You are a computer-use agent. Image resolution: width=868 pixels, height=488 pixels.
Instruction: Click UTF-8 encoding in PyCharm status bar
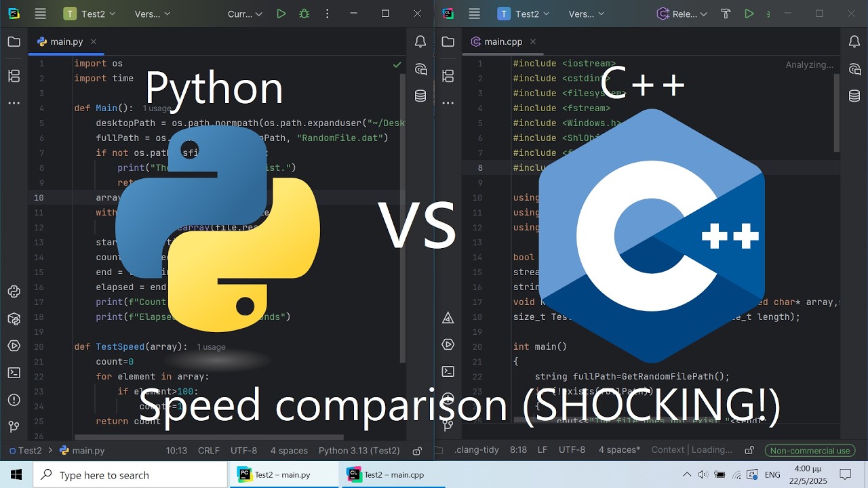244,451
